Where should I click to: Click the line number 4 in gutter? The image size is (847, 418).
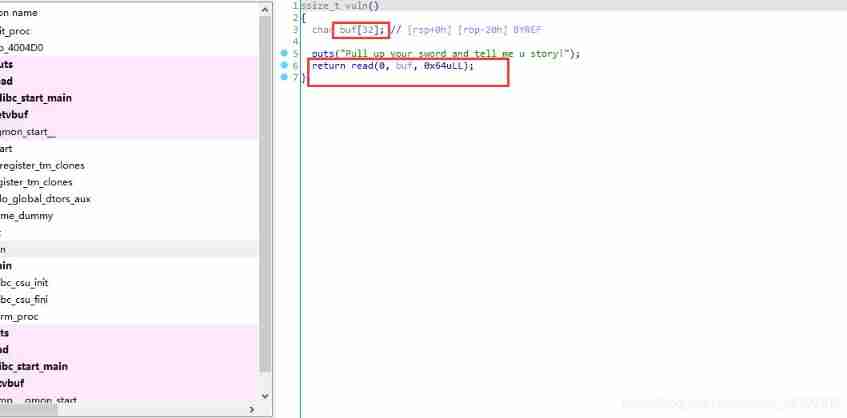(295, 42)
